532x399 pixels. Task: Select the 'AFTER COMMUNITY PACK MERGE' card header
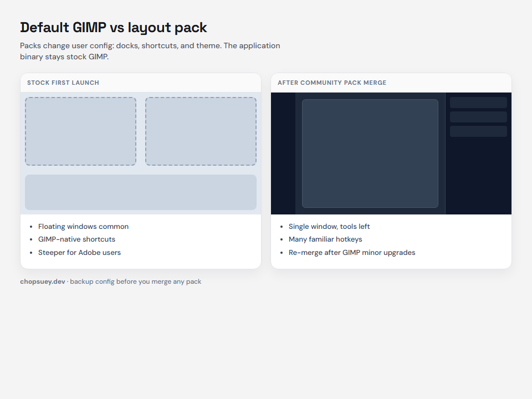pos(391,83)
